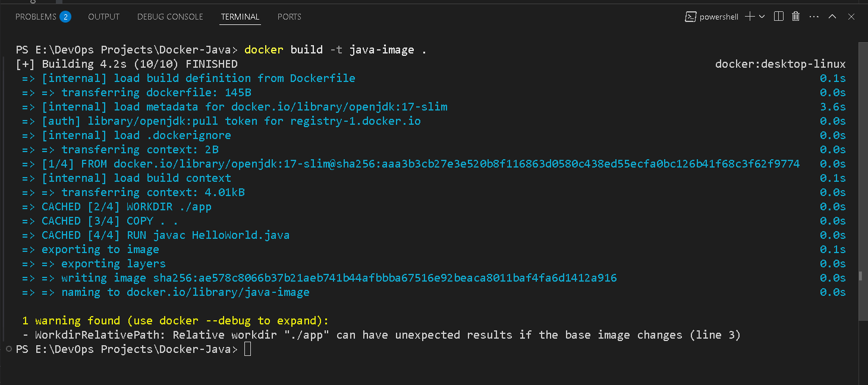Image resolution: width=868 pixels, height=385 pixels.
Task: Click 'transferring dockerfile: 145B' line
Action: click(x=137, y=93)
